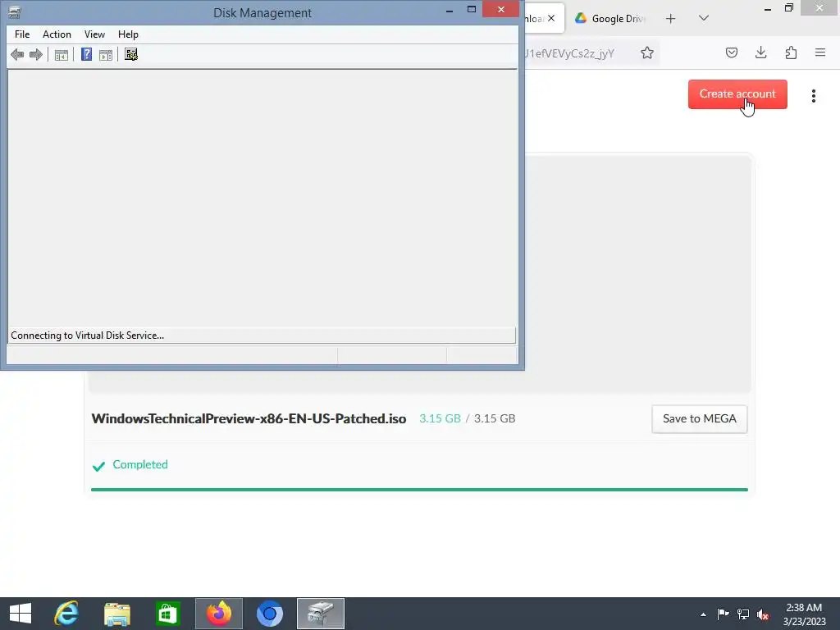This screenshot has height=630, width=840.
Task: Toggle the Show/Hide Action Pane icon
Action: pyautogui.click(x=106, y=55)
